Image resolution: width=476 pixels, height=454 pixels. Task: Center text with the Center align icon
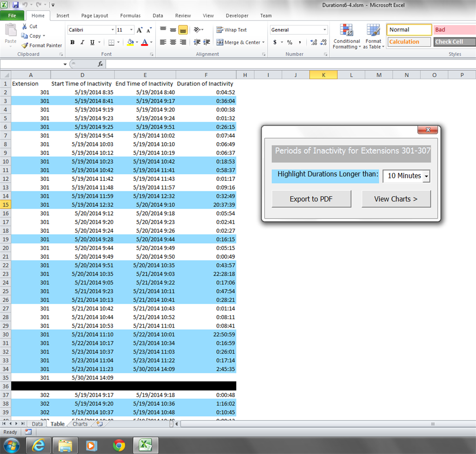pyautogui.click(x=173, y=42)
